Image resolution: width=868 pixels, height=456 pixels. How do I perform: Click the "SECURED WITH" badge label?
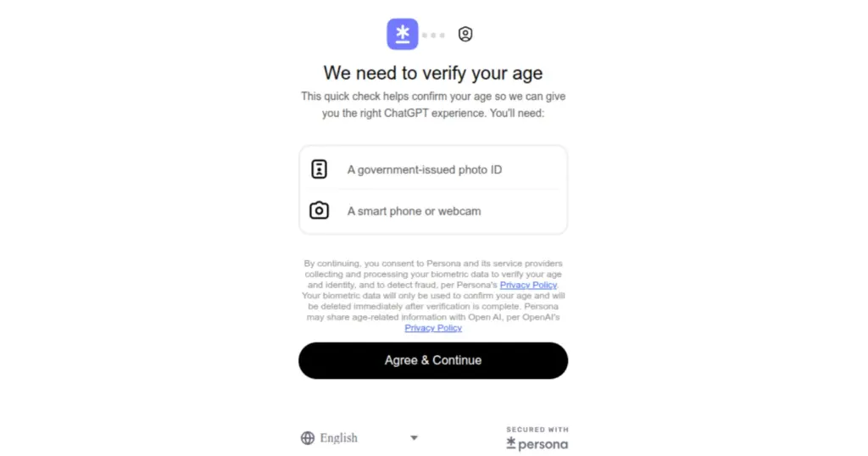click(537, 430)
